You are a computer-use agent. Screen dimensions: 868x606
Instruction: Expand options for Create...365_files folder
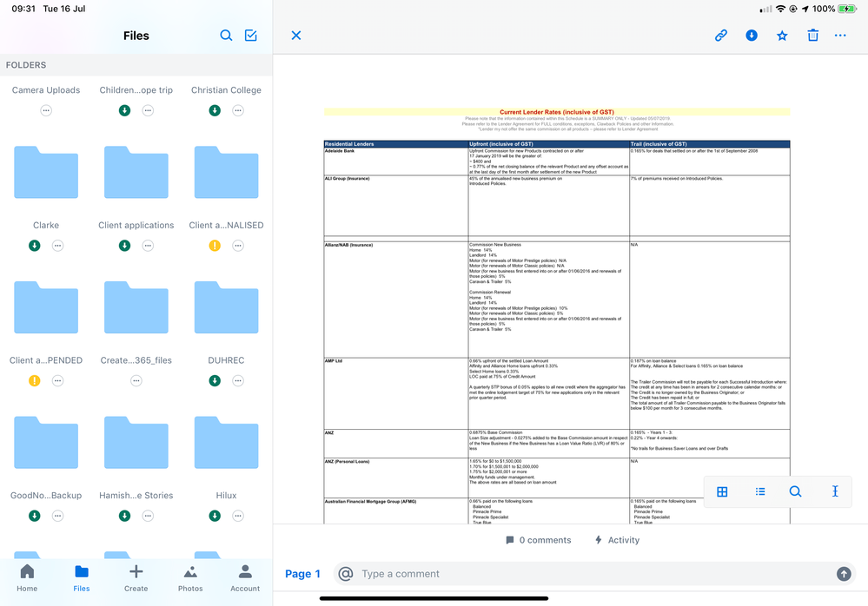[x=136, y=380]
